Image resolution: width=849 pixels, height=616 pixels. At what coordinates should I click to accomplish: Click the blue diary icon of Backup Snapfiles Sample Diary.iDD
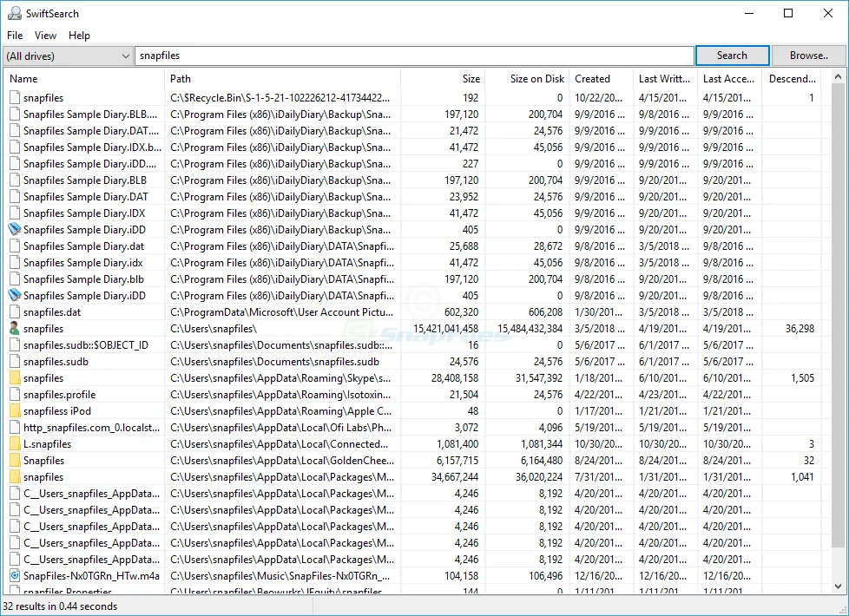point(15,230)
